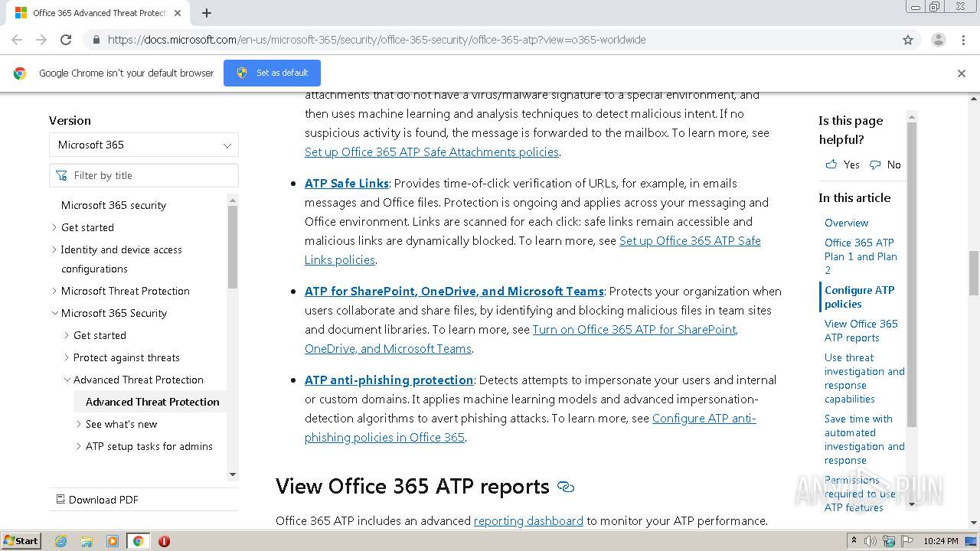Click the browser forward arrow
Viewport: 980px width, 551px height.
41,40
